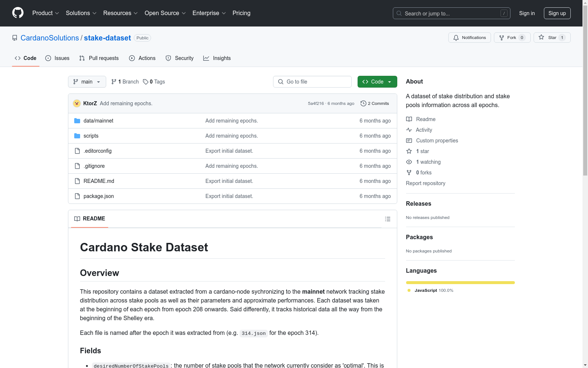The width and height of the screenshot is (588, 368).
Task: Open the package.json file
Action: (99, 196)
